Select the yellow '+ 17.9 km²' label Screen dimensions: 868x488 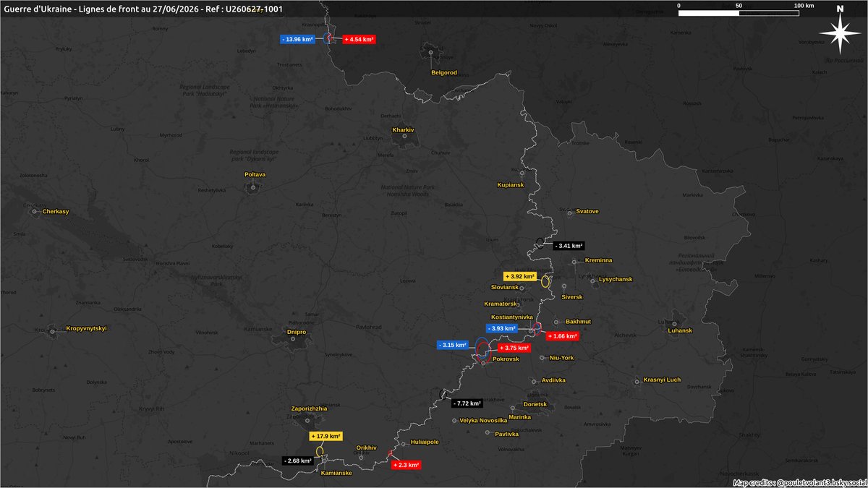click(x=325, y=436)
